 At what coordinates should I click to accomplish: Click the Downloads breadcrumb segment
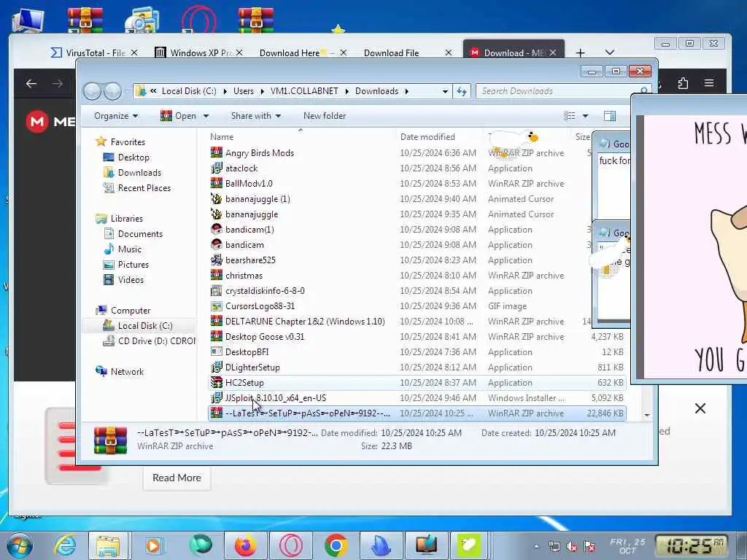point(376,91)
